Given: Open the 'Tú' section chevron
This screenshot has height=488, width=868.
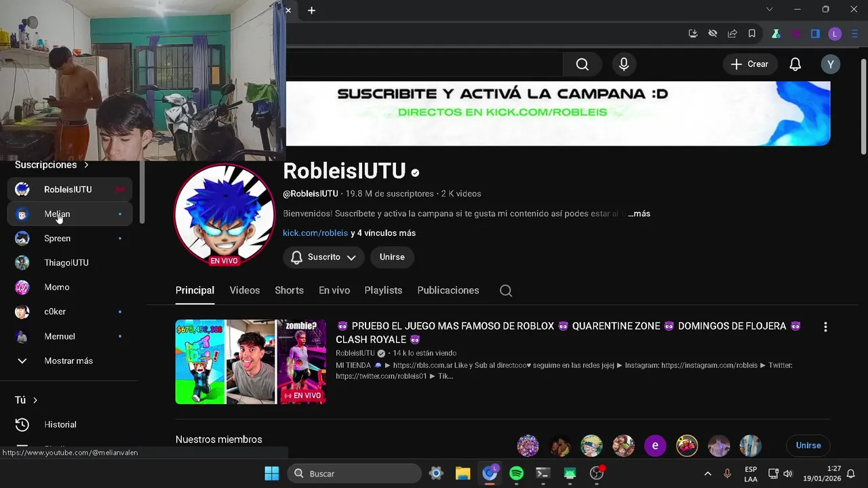Looking at the screenshot, I should click(x=35, y=400).
